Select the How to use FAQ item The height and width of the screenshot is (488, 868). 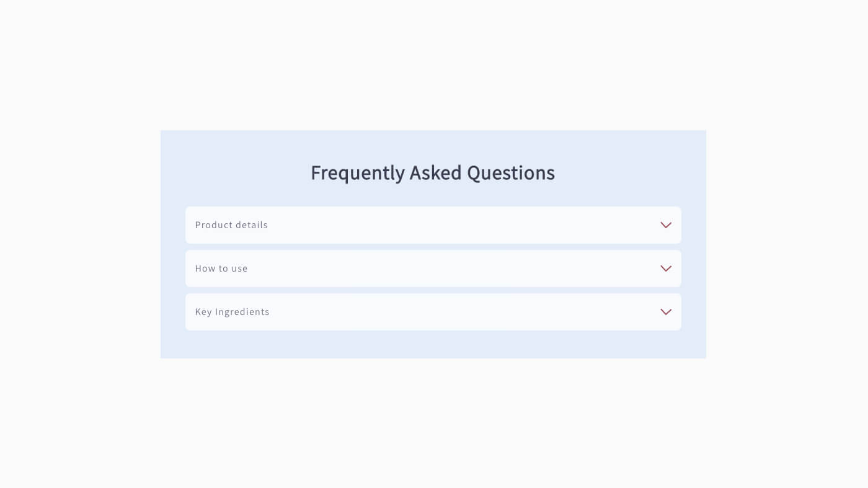[x=433, y=268]
